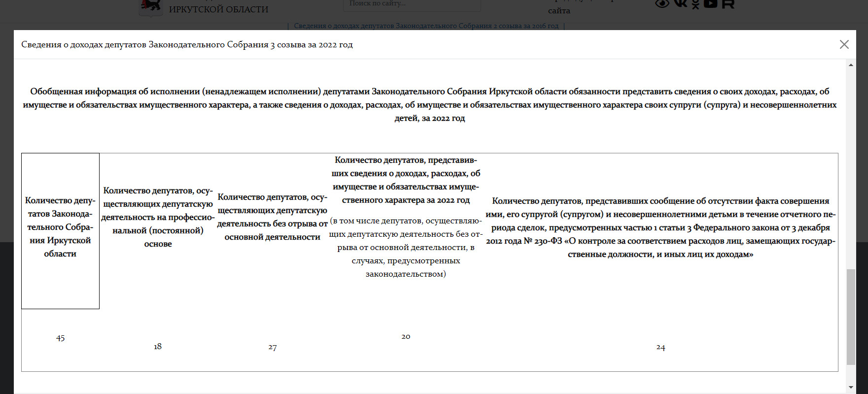
Task: Click column header mentioning № 230-ФЗ
Action: pos(660,227)
